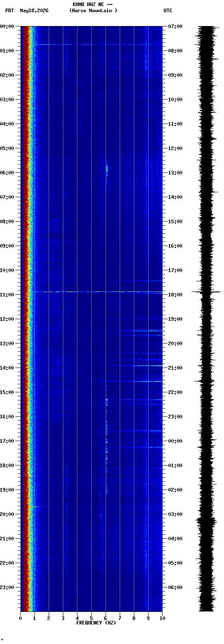The image size is (224, 644).
Task: Click the 6 Hz signal burst near 06:00 PDT
Action: pos(107,169)
